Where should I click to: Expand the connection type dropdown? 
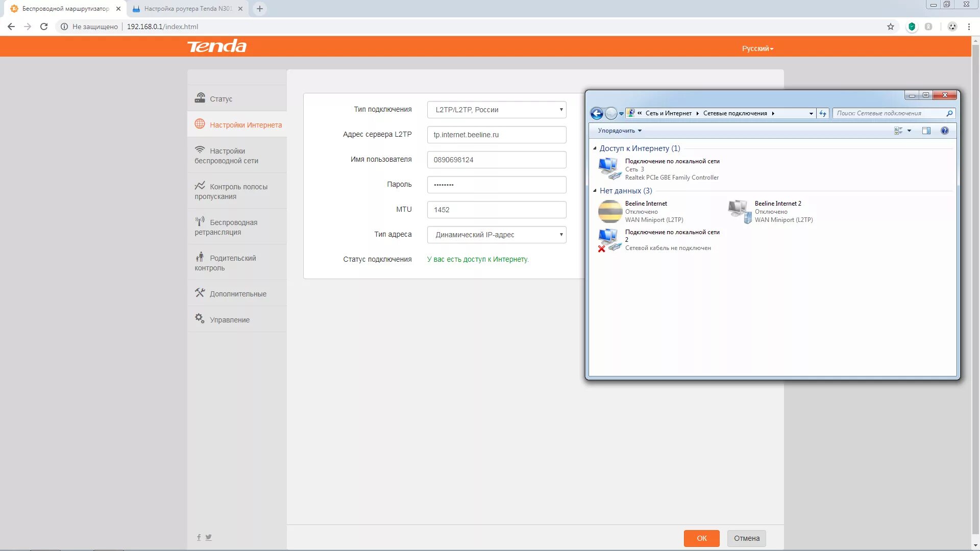(x=496, y=110)
